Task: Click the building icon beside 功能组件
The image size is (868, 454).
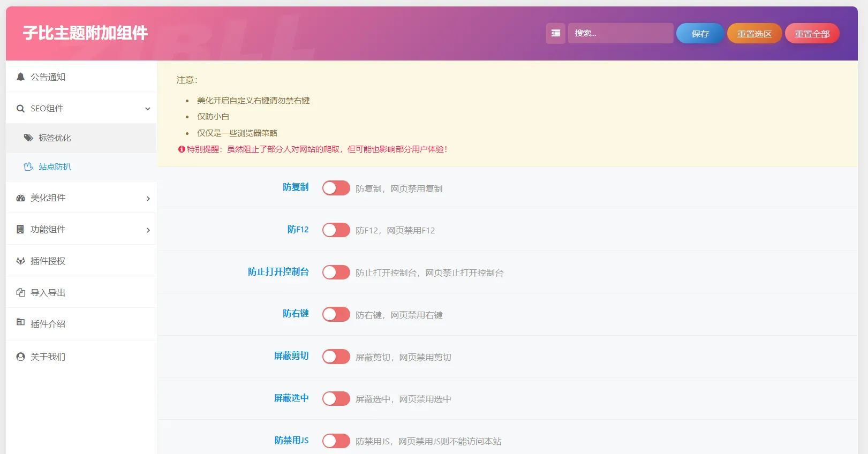Action: tap(20, 229)
